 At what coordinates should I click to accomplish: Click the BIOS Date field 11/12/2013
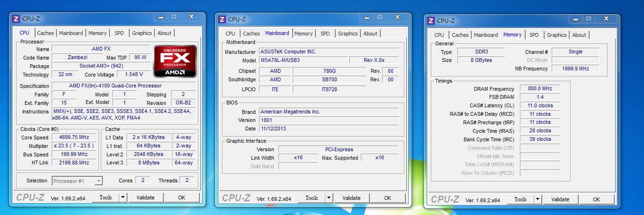tap(329, 129)
